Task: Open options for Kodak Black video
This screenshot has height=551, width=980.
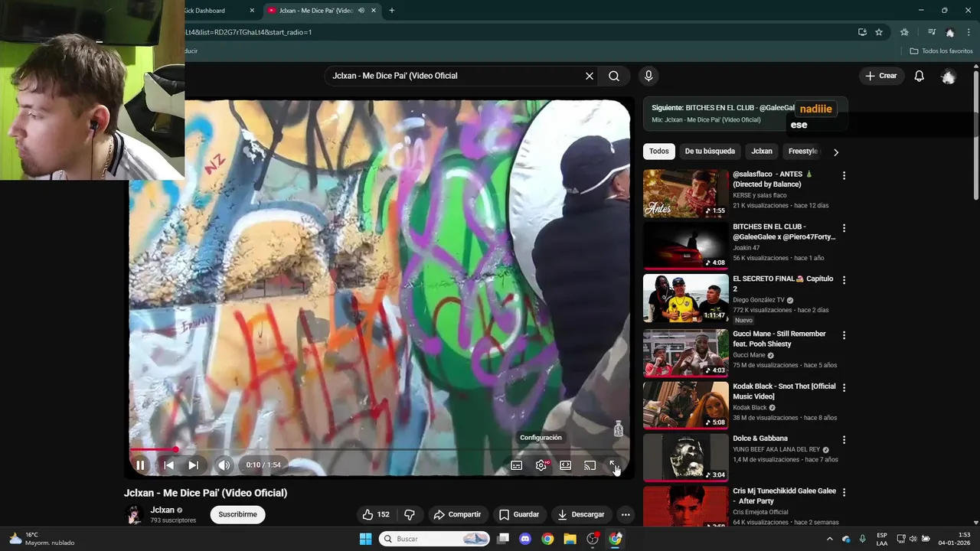Action: (844, 388)
